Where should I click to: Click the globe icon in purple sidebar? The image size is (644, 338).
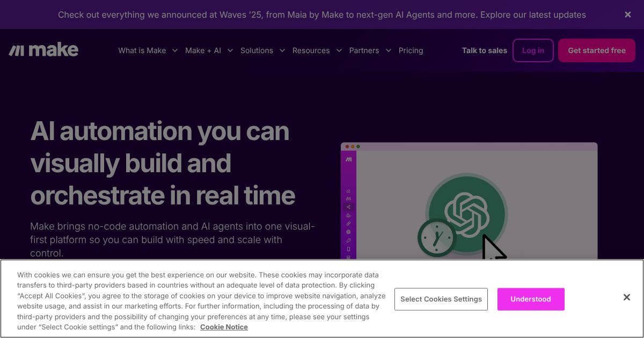pos(348,232)
